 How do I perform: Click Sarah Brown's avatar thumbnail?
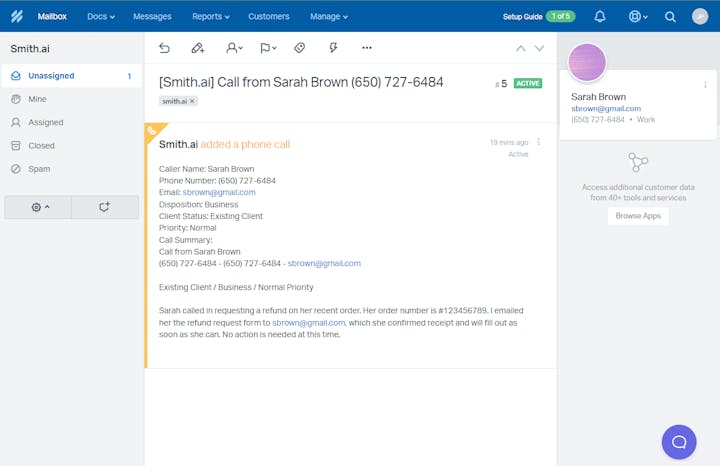[587, 62]
